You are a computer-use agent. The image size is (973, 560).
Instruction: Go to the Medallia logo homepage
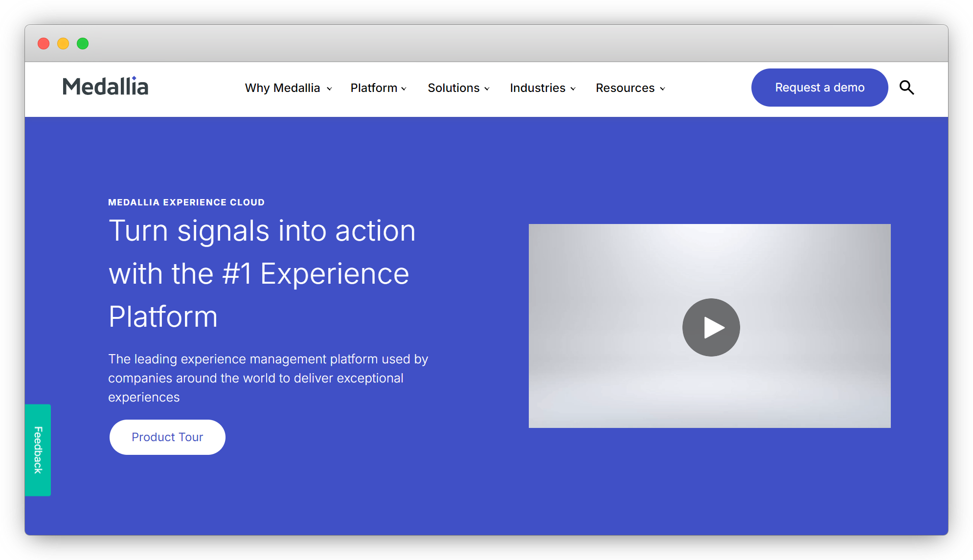[x=105, y=87]
